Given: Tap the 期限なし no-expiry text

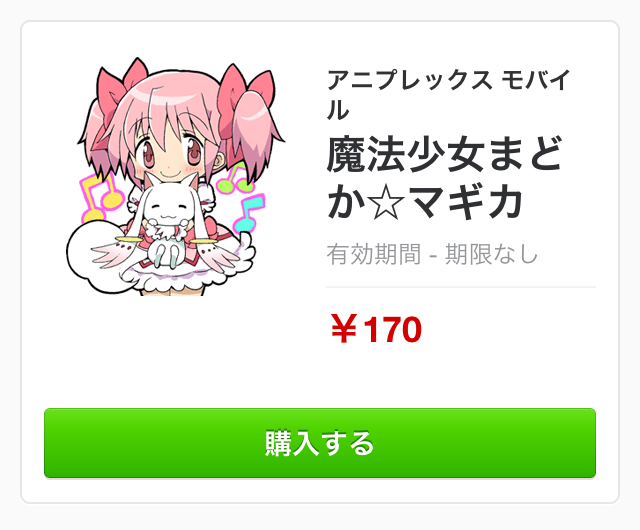Looking at the screenshot, I should click(491, 254).
